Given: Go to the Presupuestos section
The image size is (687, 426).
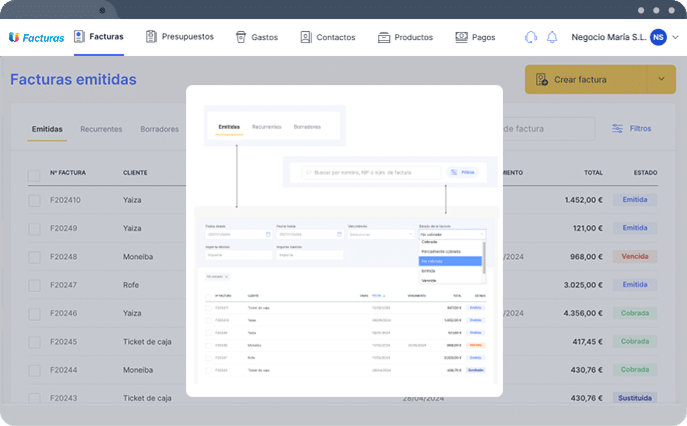Looking at the screenshot, I should click(180, 37).
